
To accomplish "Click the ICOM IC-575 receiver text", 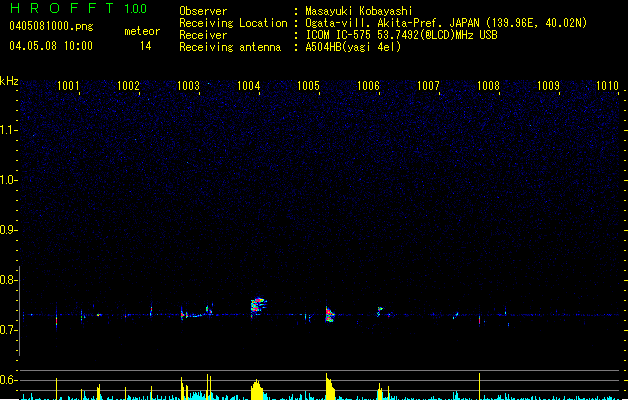I will pyautogui.click(x=402, y=35).
